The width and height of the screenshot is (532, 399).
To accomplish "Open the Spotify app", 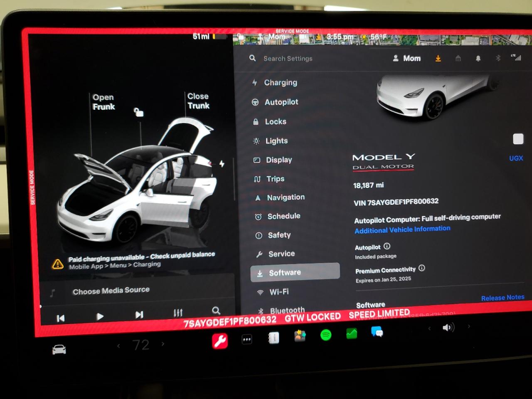I will (x=326, y=335).
